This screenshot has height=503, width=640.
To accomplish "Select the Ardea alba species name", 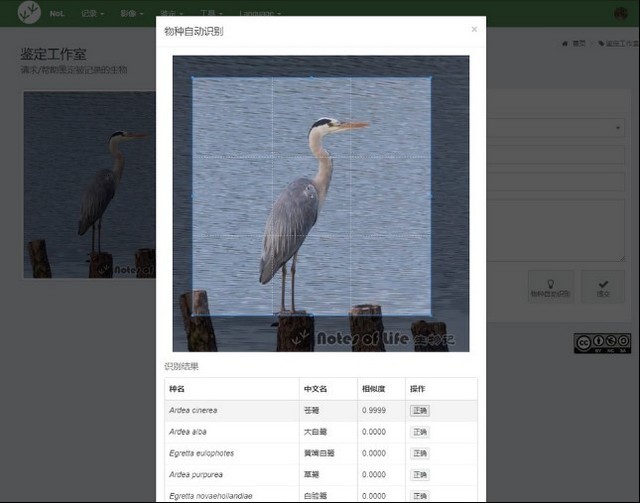I will point(188,432).
